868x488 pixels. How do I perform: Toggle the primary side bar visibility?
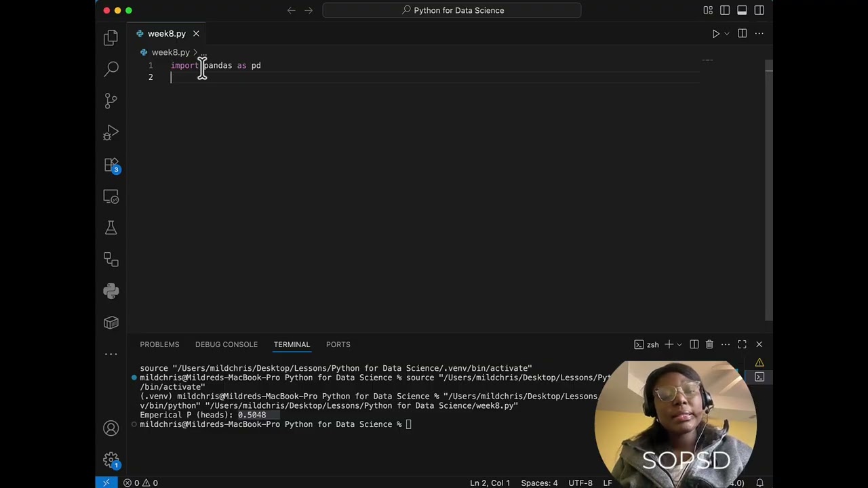[x=725, y=10]
